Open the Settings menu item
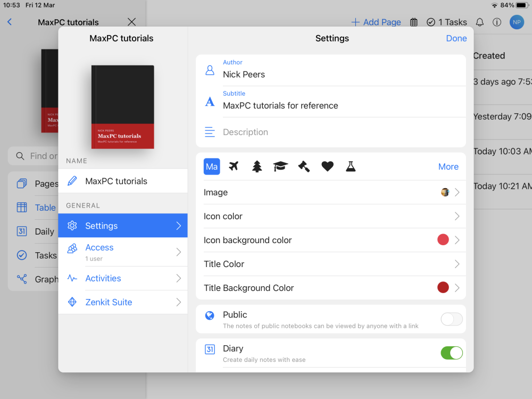The height and width of the screenshot is (399, 532). pyautogui.click(x=123, y=226)
